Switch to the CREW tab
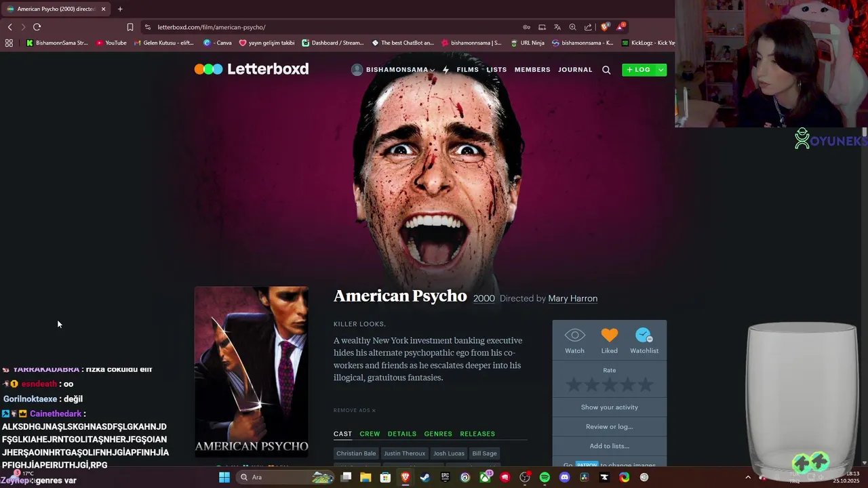The image size is (868, 488). pyautogui.click(x=370, y=434)
